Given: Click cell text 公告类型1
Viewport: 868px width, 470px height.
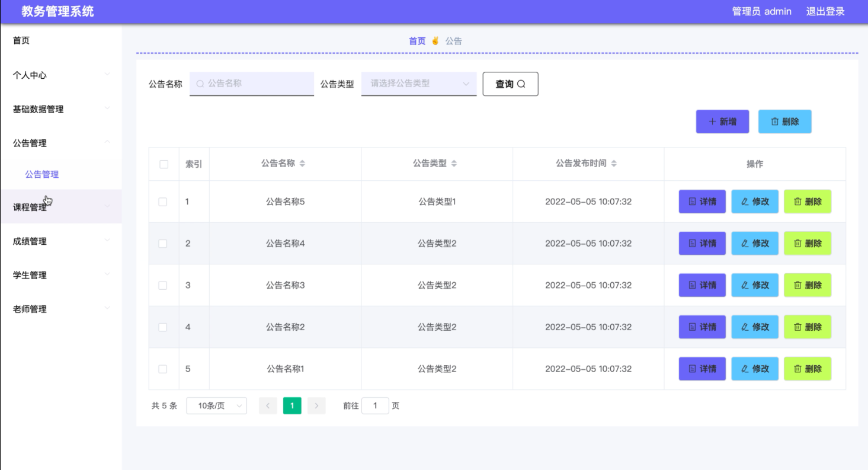Looking at the screenshot, I should (x=437, y=202).
